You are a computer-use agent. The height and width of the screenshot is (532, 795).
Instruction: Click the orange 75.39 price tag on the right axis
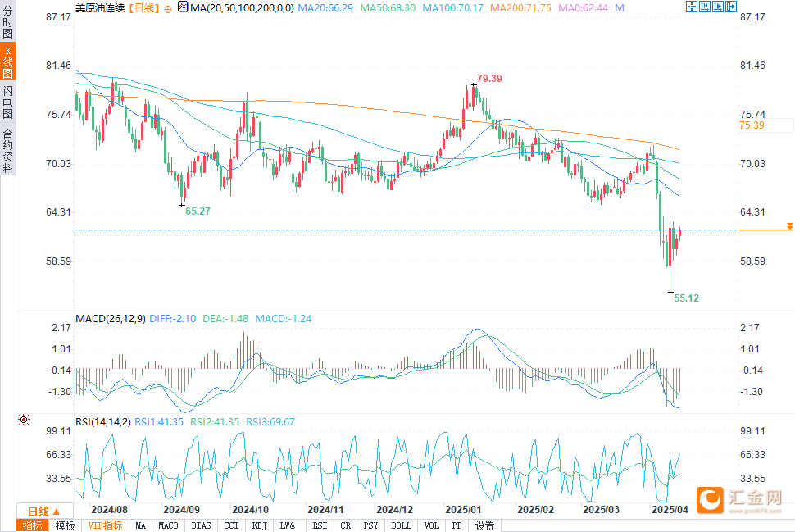pyautogui.click(x=752, y=125)
